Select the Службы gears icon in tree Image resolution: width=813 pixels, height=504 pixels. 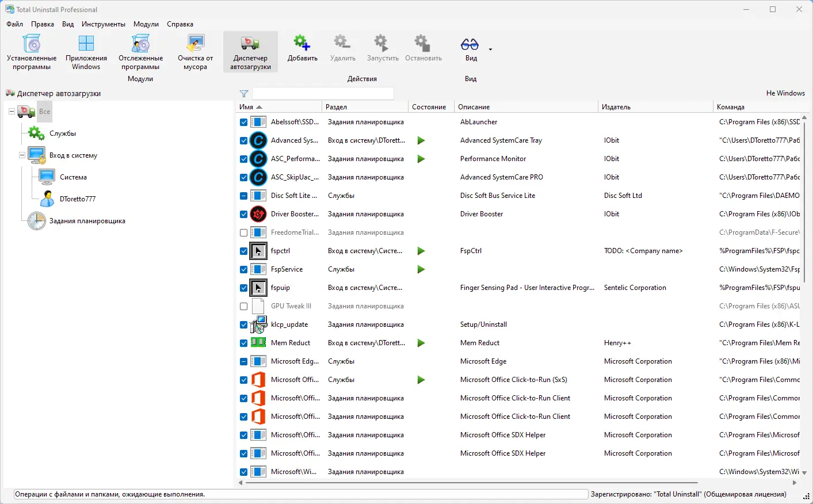[x=37, y=133]
